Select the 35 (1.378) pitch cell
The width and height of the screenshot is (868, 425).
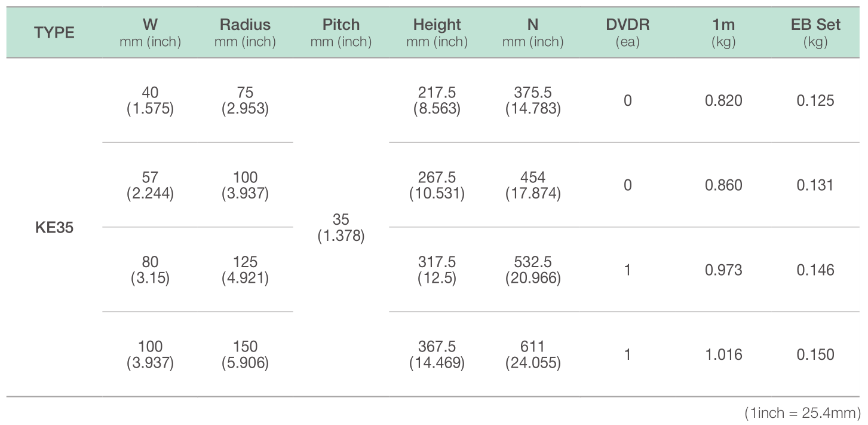click(x=341, y=228)
